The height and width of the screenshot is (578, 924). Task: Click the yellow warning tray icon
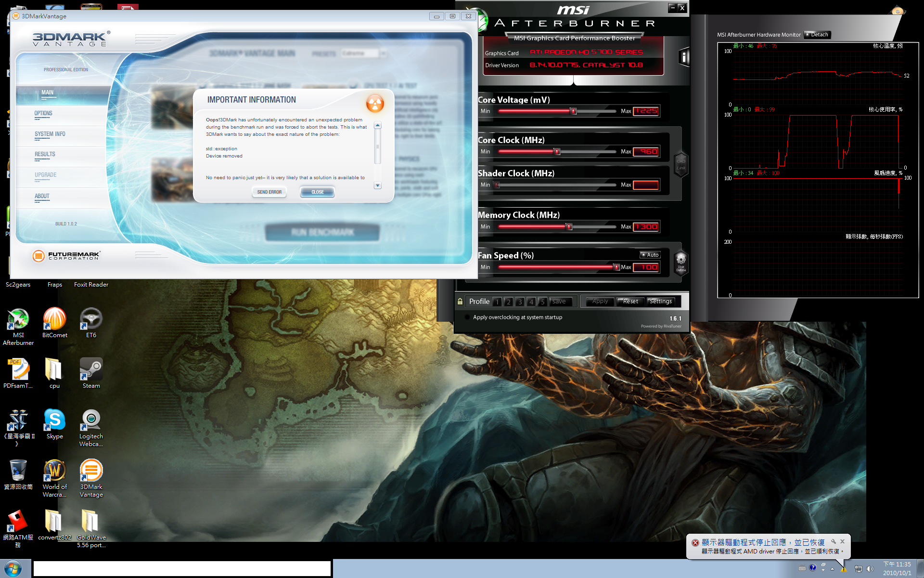point(844,569)
